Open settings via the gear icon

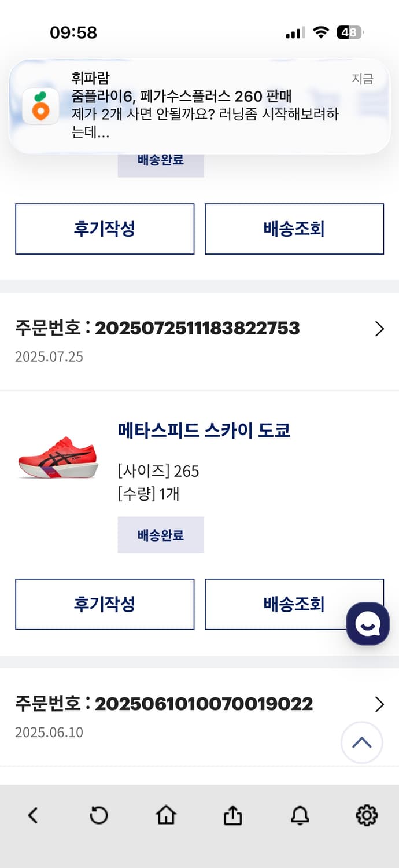click(366, 816)
